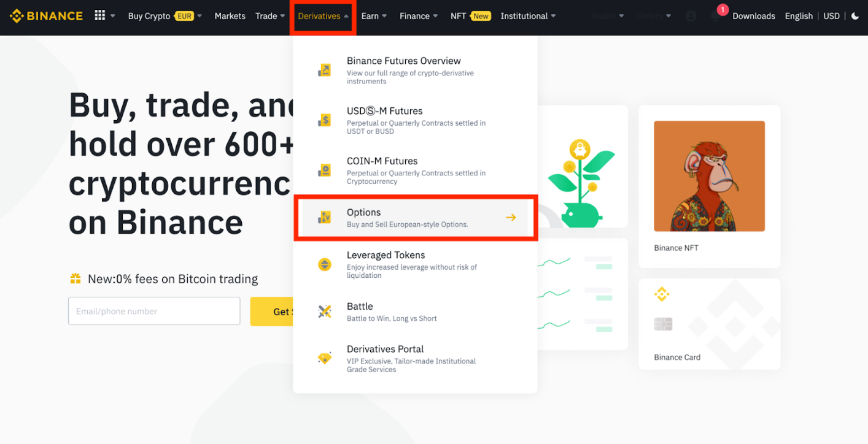
Task: Select Leveraged Tokens entry
Action: point(415,264)
